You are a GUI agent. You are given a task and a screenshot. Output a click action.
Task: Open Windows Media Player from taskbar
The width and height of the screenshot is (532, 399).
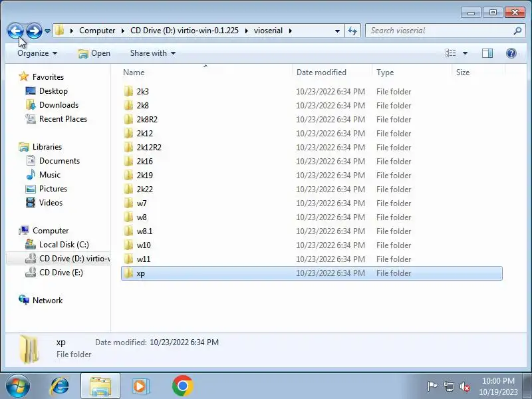[140, 386]
